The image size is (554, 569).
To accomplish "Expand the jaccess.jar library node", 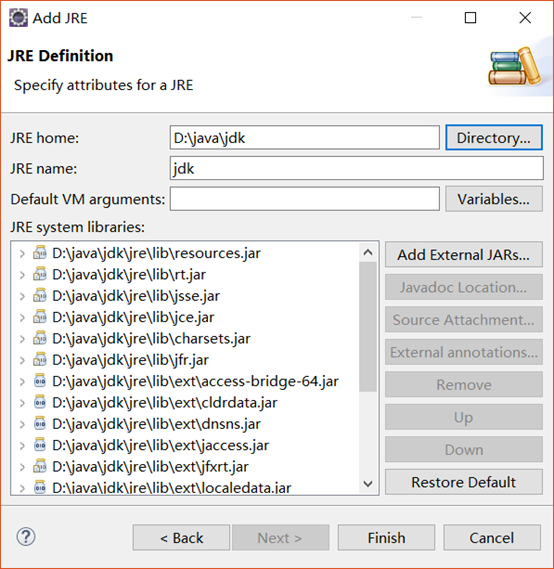I will click(22, 446).
